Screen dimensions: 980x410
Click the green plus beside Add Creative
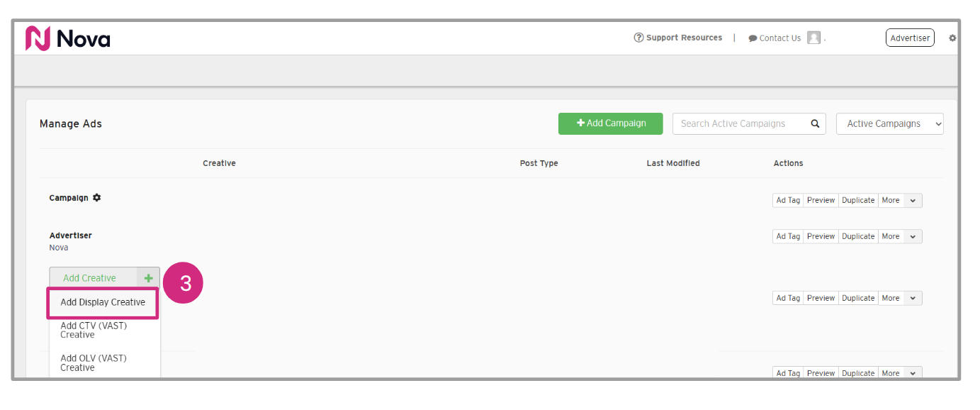click(148, 278)
